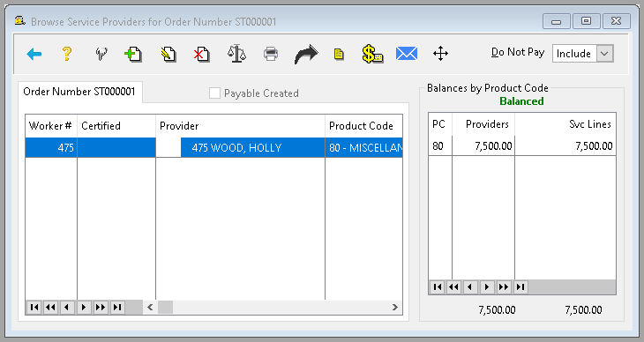Image resolution: width=644 pixels, height=342 pixels.
Task: Click the blue back arrow icon
Action: click(34, 54)
